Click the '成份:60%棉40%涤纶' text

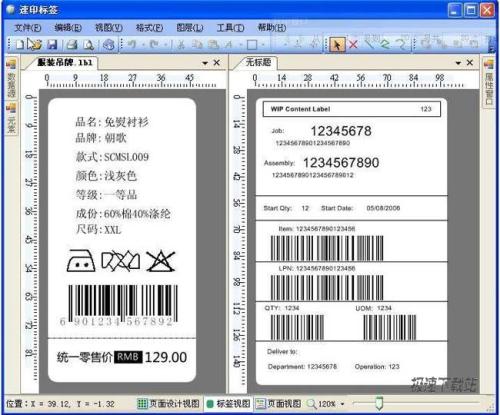[123, 213]
